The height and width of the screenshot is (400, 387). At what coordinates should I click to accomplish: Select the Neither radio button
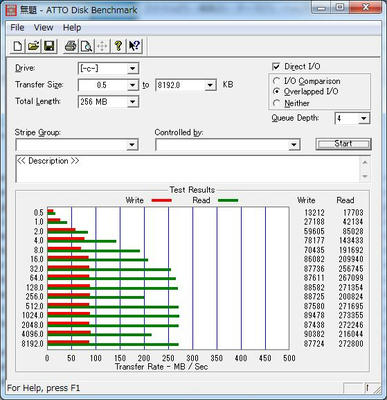point(276,103)
